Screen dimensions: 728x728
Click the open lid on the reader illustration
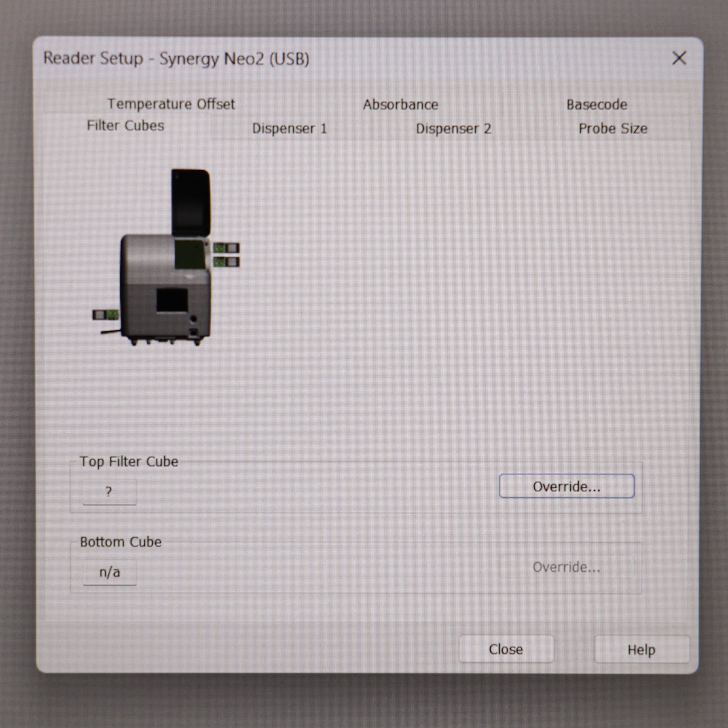tap(190, 202)
